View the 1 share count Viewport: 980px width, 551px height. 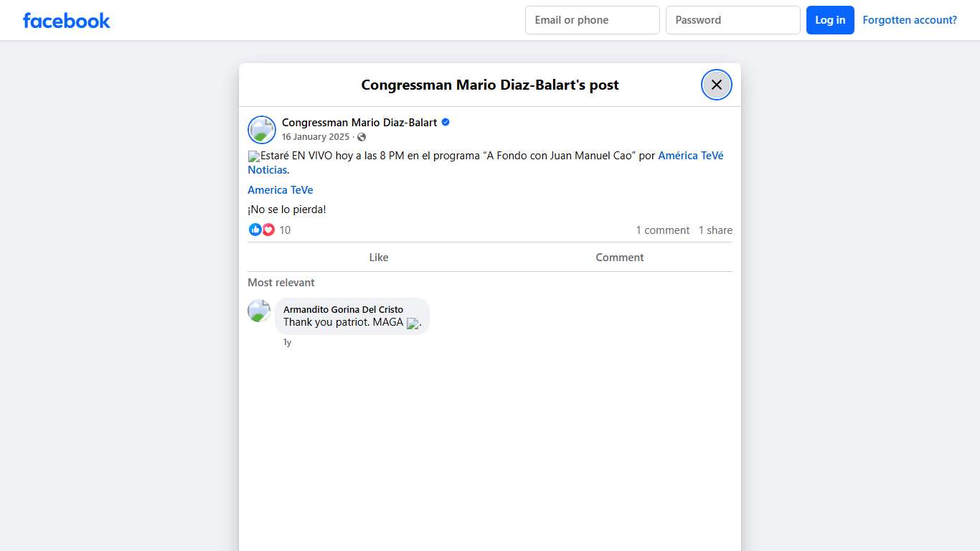click(x=715, y=230)
